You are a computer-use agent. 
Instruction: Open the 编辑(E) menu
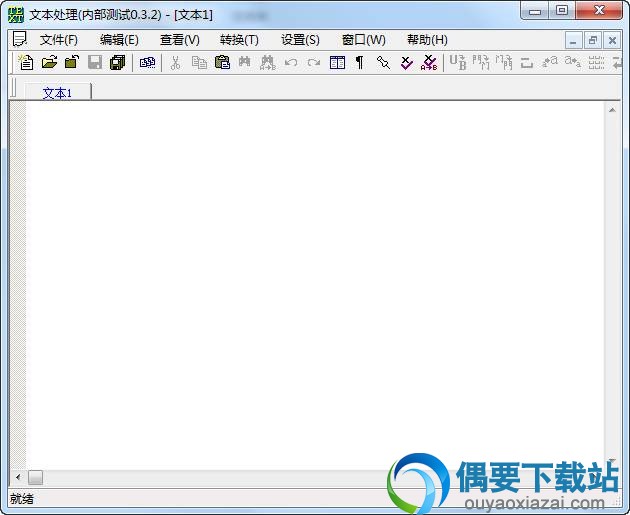click(119, 40)
